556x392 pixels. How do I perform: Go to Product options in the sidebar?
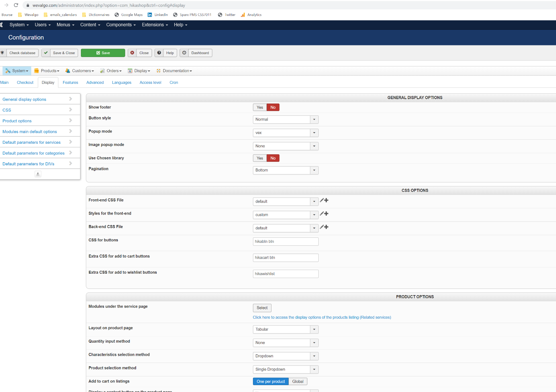17,121
